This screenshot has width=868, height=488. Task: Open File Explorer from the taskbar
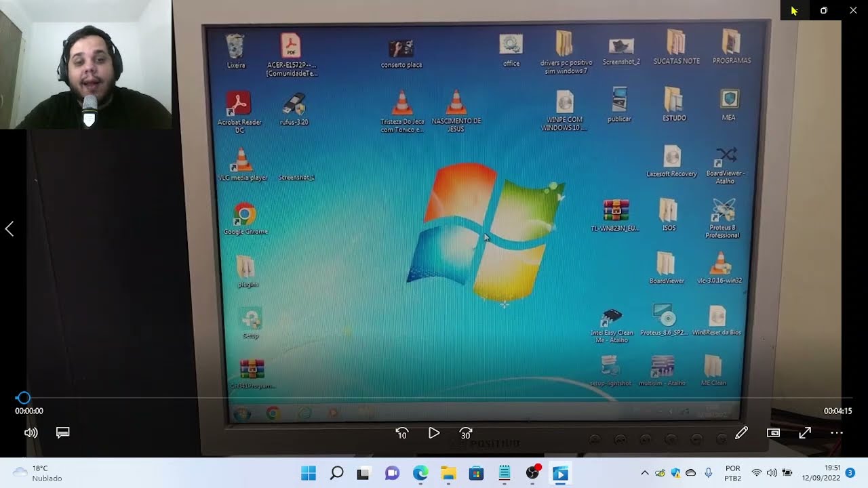point(448,473)
